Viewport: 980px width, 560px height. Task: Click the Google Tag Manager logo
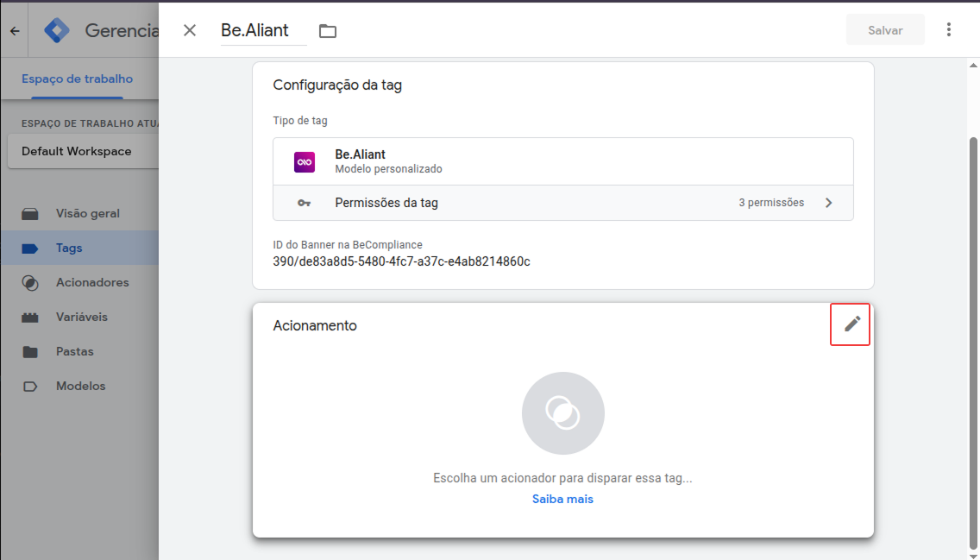pyautogui.click(x=57, y=31)
